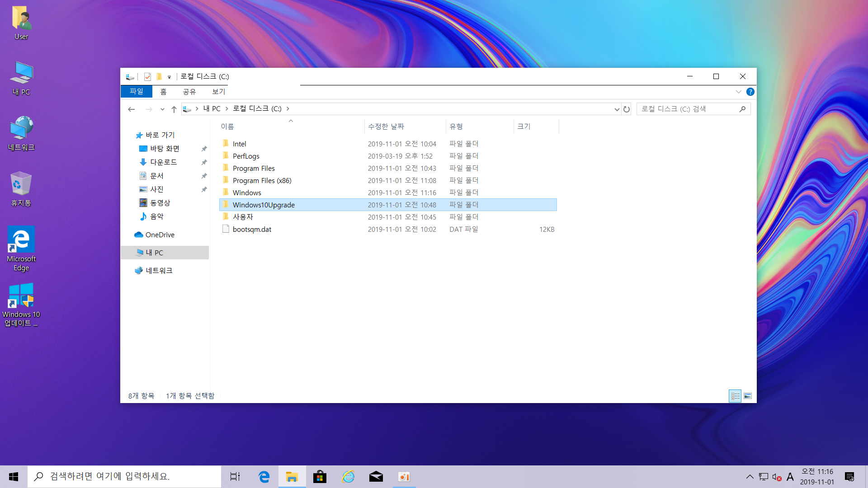Click the New folder icon in title bar
Viewport: 868px width, 488px height.
coord(159,77)
